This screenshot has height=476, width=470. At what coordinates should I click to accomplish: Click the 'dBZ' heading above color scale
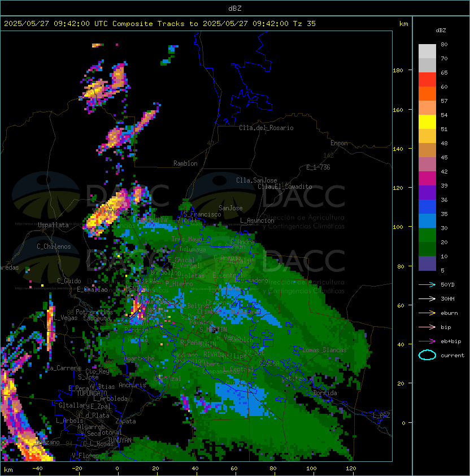(441, 31)
